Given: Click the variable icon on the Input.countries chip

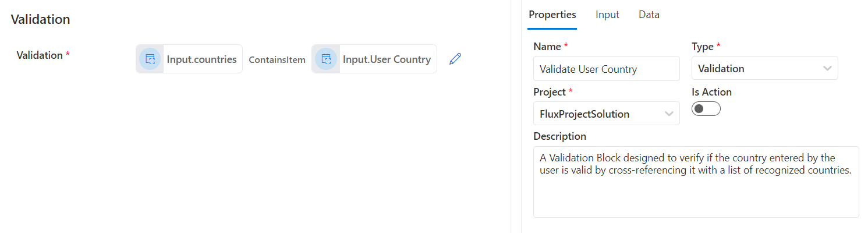Looking at the screenshot, I should point(150,59).
